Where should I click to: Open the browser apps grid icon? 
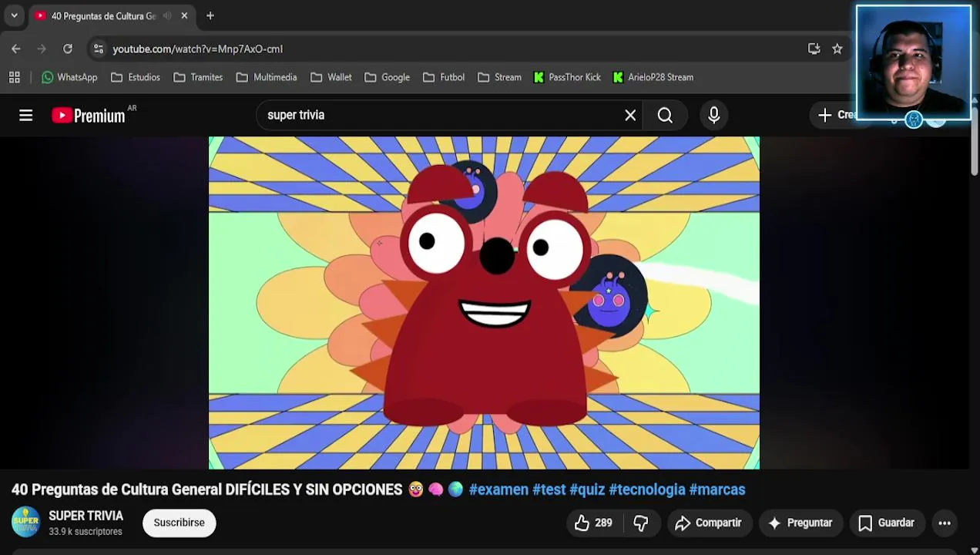pos(14,77)
